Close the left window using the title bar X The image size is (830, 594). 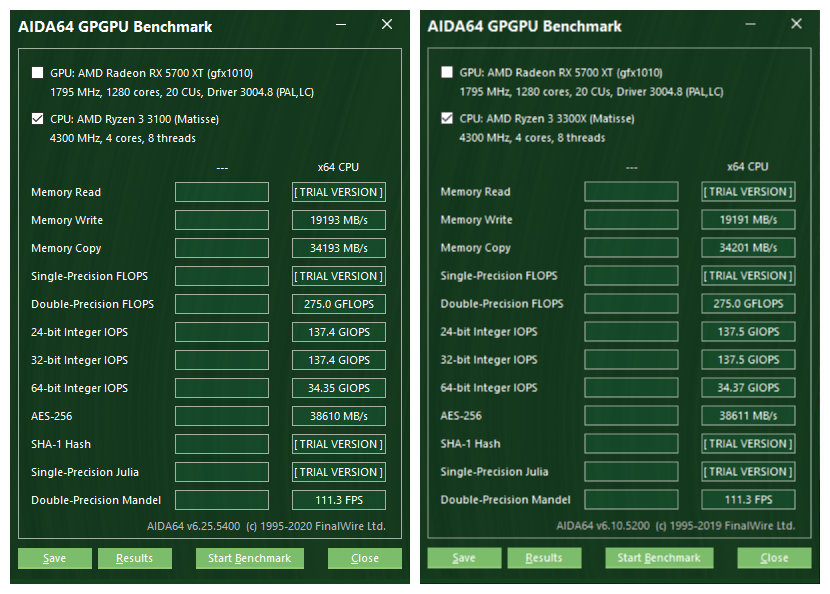[x=387, y=25]
